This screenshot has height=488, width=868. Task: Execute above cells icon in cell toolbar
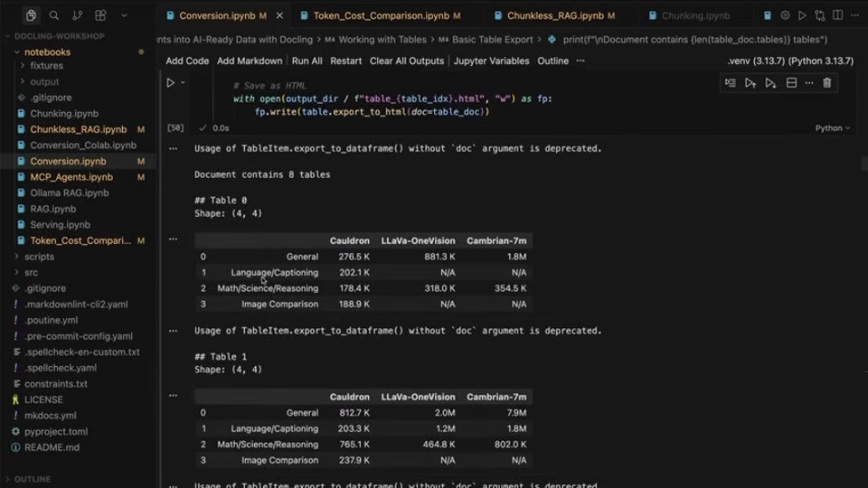(x=750, y=83)
